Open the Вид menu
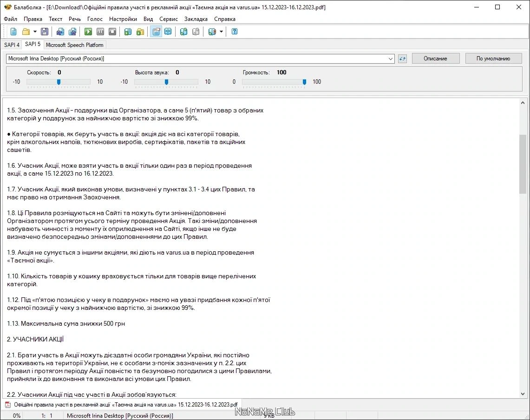530x420 pixels. [x=148, y=19]
